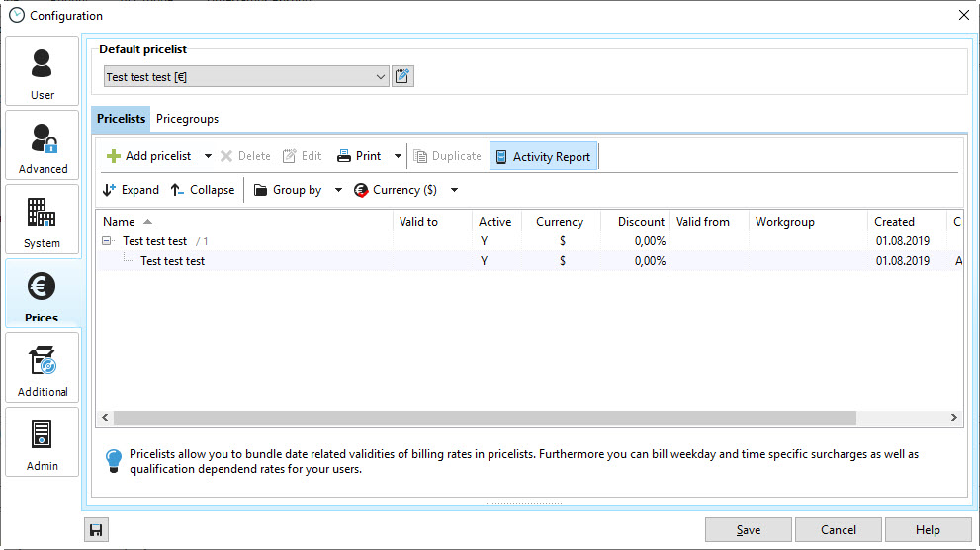This screenshot has height=550, width=980.
Task: Open the Additional settings section
Action: [43, 368]
